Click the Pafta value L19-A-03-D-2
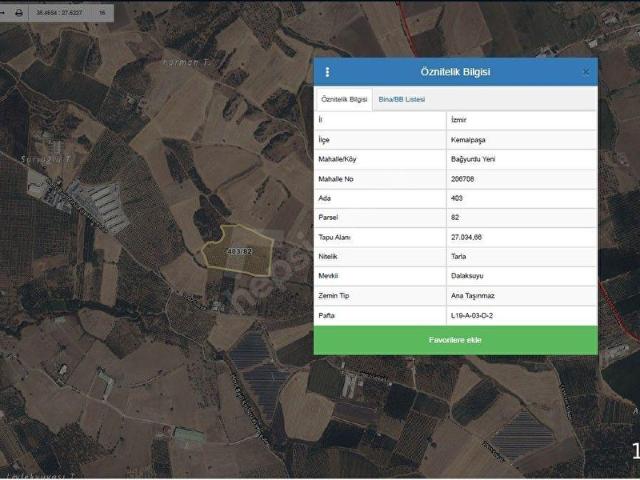Image resolution: width=640 pixels, height=480 pixels. coord(472,315)
